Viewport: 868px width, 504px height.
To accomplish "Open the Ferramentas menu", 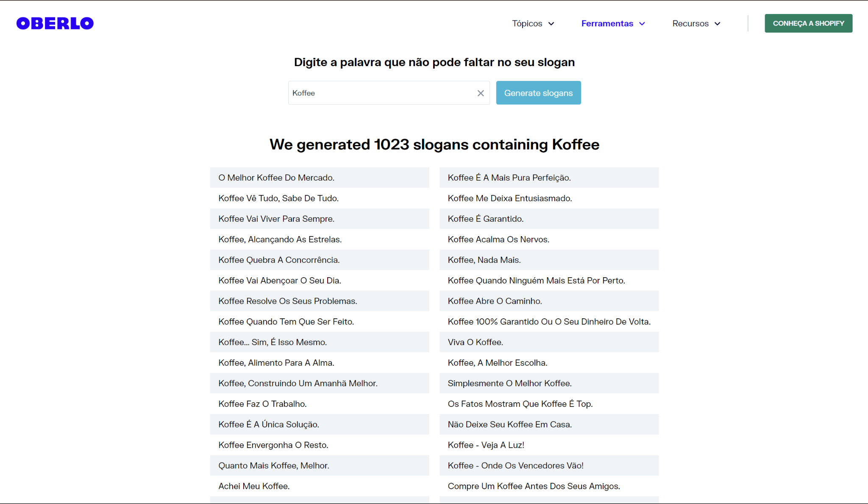I will pos(613,23).
